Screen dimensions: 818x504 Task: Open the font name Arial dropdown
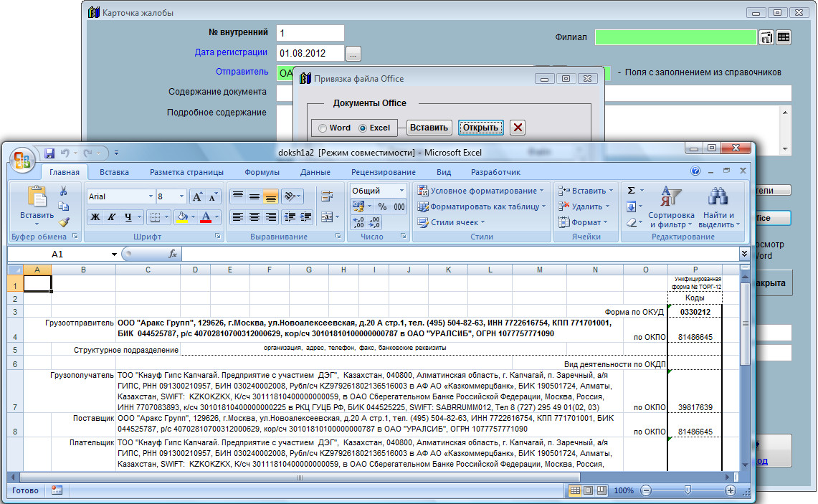[151, 196]
